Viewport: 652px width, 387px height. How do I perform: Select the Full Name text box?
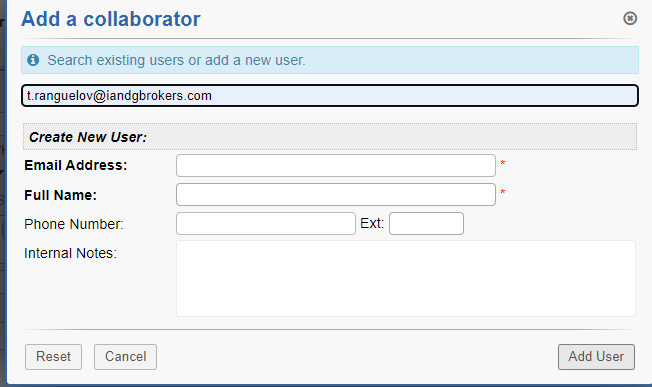[x=336, y=195]
